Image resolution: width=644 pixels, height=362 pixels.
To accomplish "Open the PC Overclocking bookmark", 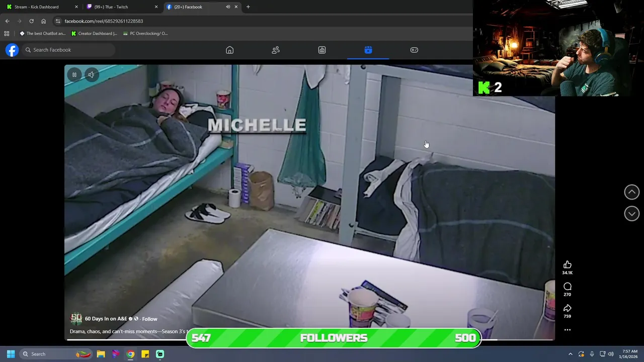I will coord(145,34).
